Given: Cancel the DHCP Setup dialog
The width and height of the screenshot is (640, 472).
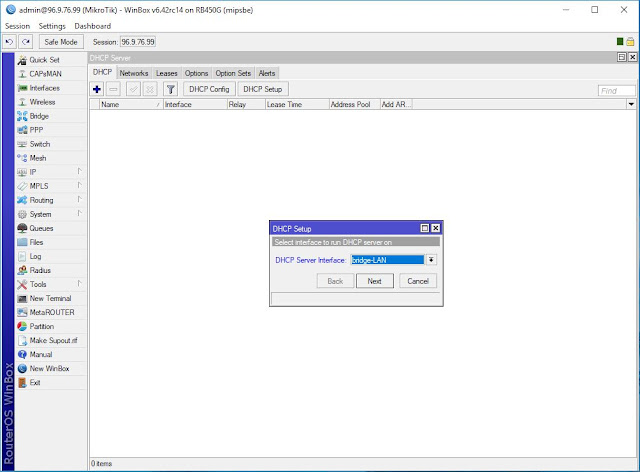Looking at the screenshot, I should tap(418, 281).
